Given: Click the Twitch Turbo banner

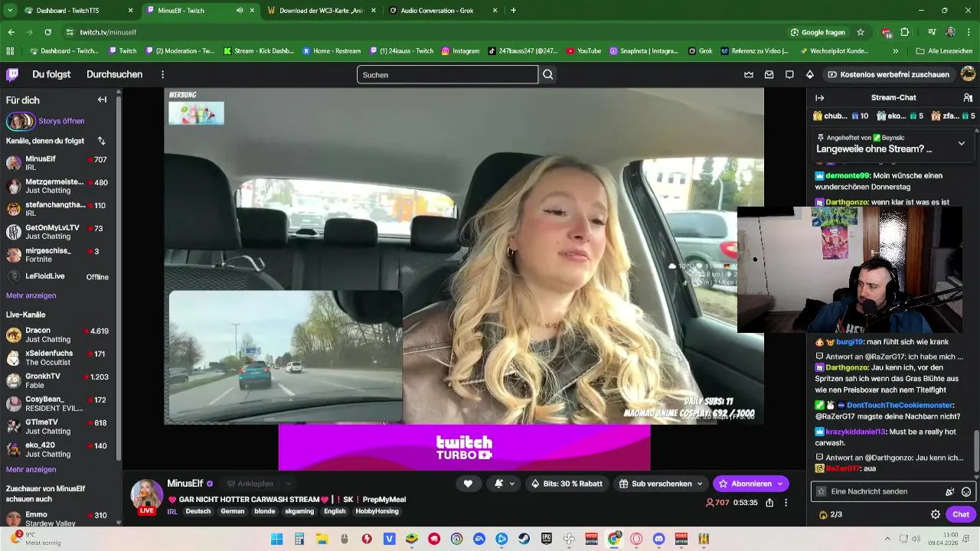Looking at the screenshot, I should [464, 448].
